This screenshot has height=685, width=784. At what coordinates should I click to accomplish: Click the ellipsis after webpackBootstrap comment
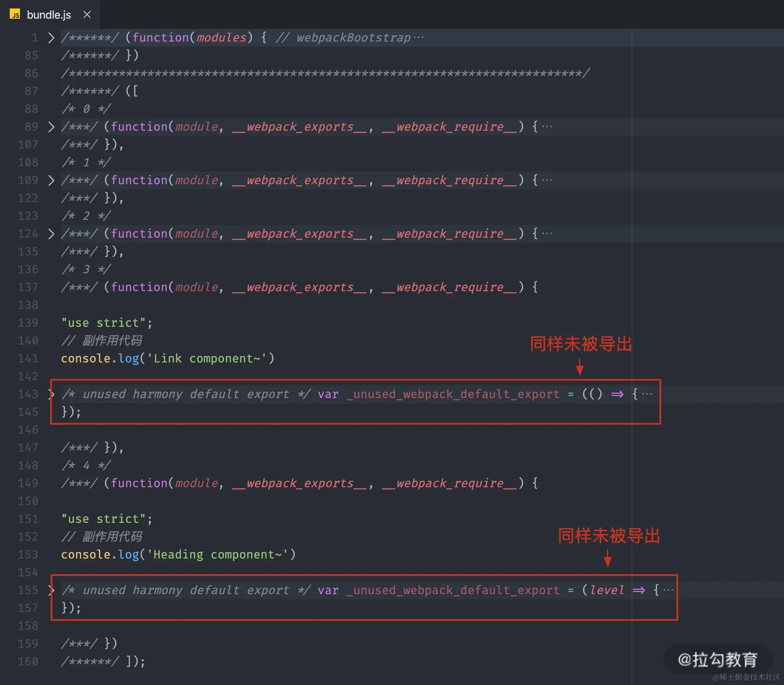click(420, 37)
